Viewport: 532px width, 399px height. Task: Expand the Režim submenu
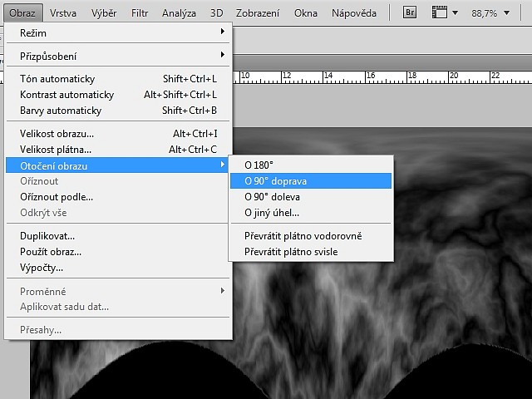coord(117,33)
